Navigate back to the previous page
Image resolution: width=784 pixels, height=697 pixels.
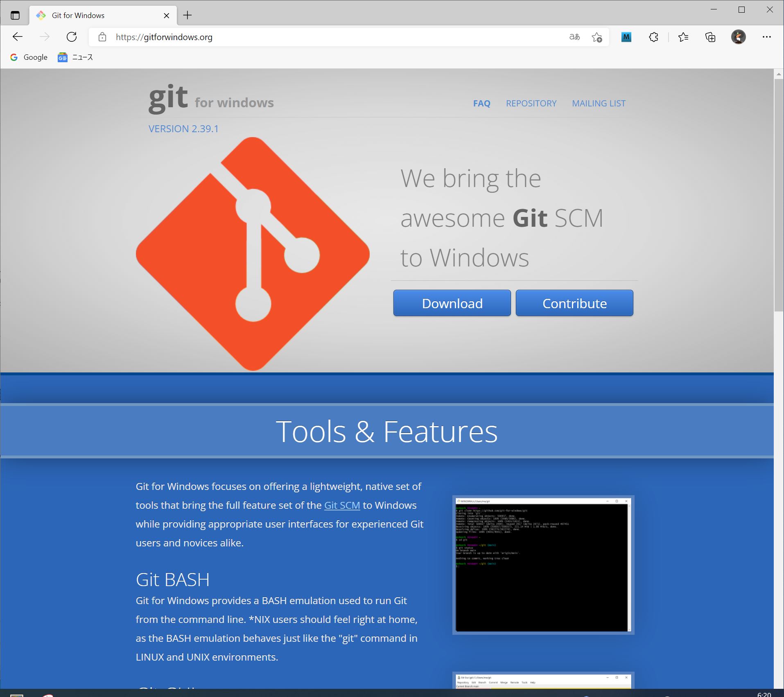tap(18, 37)
